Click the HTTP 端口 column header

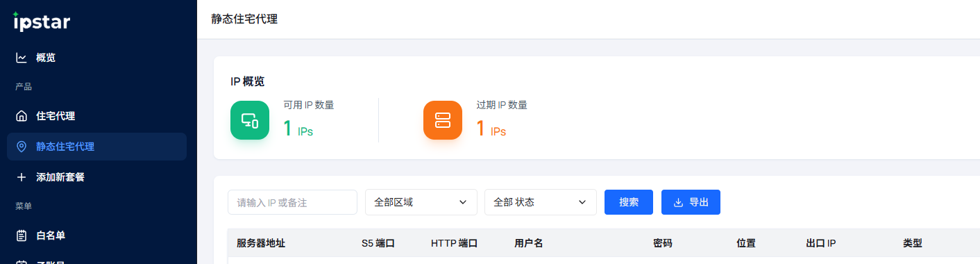coord(454,243)
